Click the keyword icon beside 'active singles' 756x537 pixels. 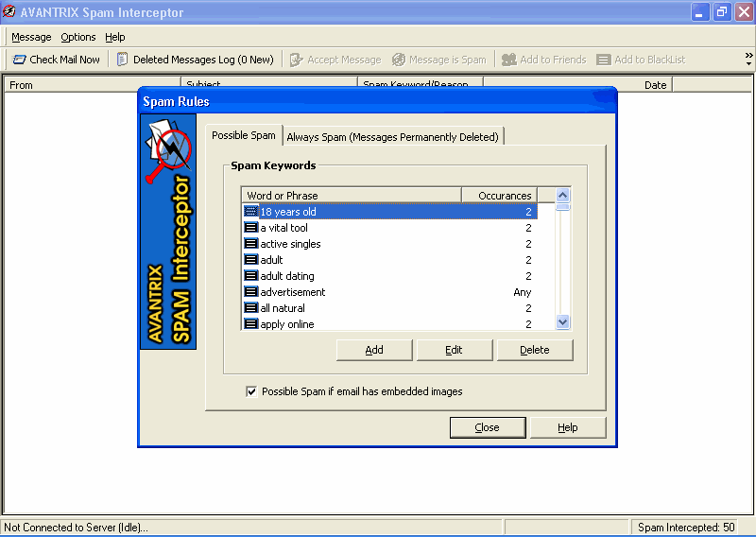tap(250, 244)
